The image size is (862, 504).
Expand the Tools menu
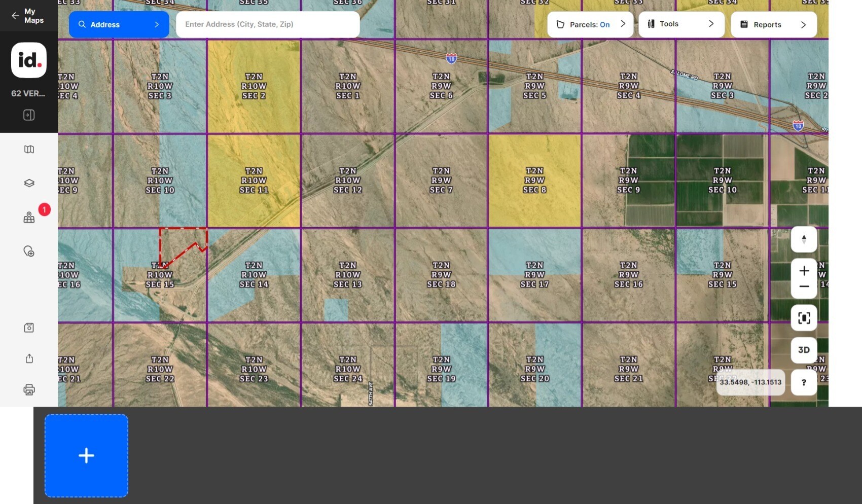pos(681,24)
